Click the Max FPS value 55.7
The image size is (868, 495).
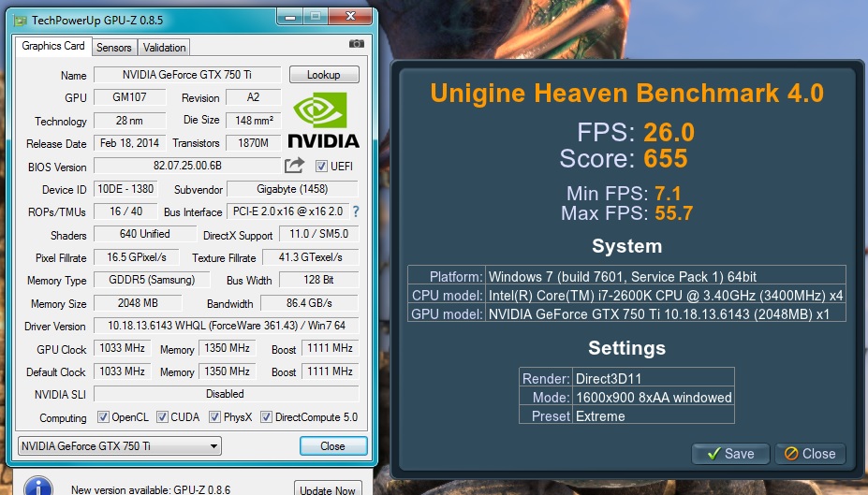(x=673, y=213)
